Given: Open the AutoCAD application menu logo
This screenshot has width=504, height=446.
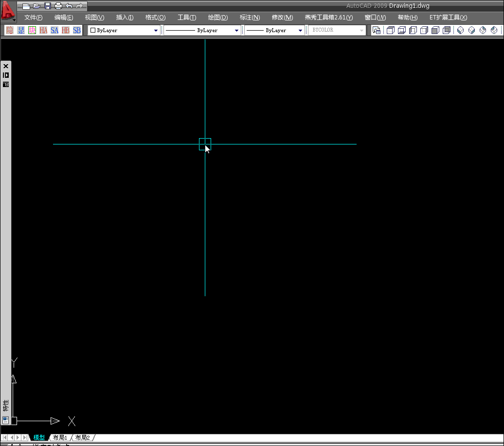Looking at the screenshot, I should pos(8,10).
